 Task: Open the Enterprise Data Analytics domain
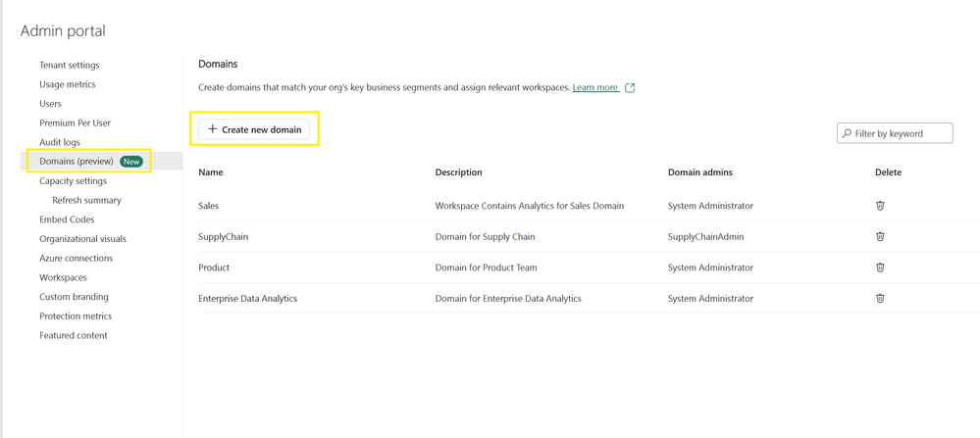(x=247, y=298)
